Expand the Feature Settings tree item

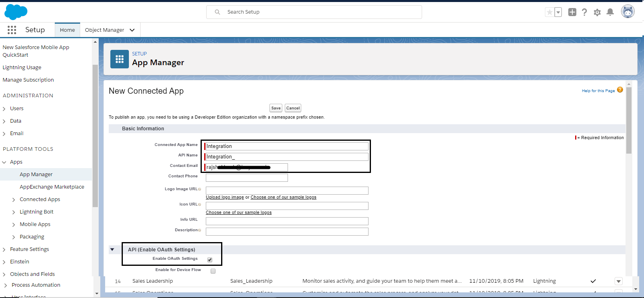pyautogui.click(x=4, y=249)
